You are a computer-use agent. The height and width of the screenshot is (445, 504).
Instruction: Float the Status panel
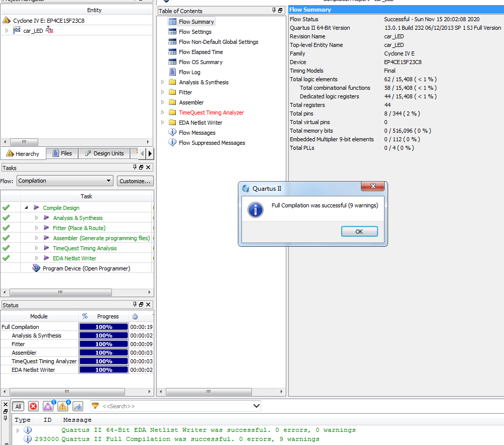pyautogui.click(x=141, y=304)
